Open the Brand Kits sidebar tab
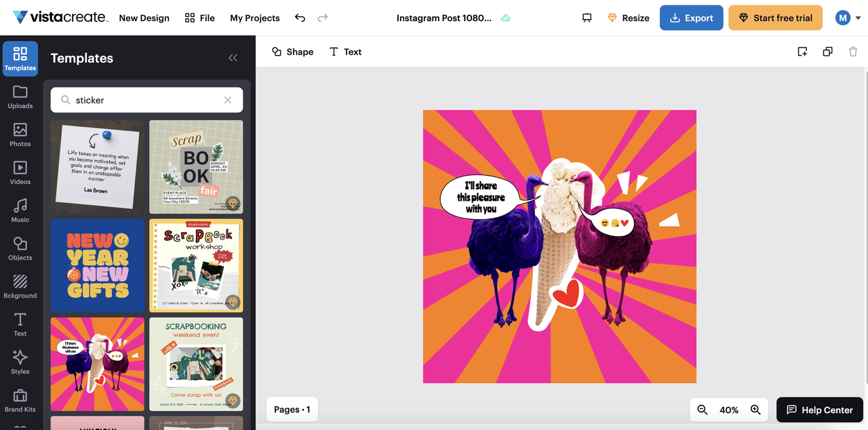 click(20, 400)
